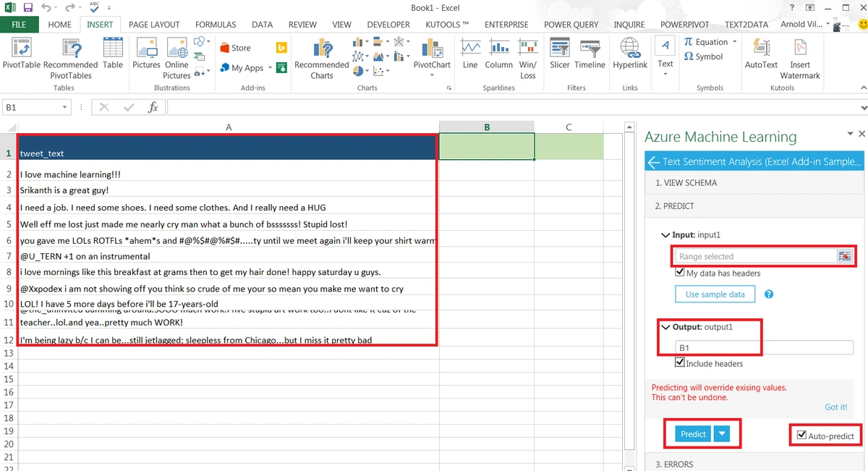
Task: Click the range selector icon for Input
Action: (x=844, y=256)
